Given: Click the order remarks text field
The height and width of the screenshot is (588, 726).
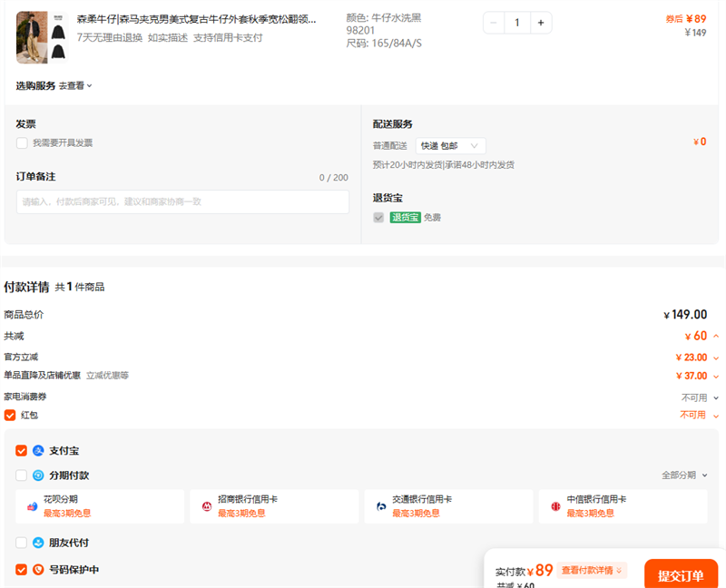Looking at the screenshot, I should coord(182,201).
